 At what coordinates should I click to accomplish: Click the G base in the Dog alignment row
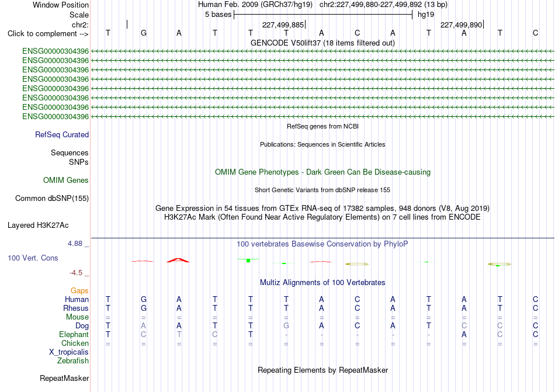286,325
